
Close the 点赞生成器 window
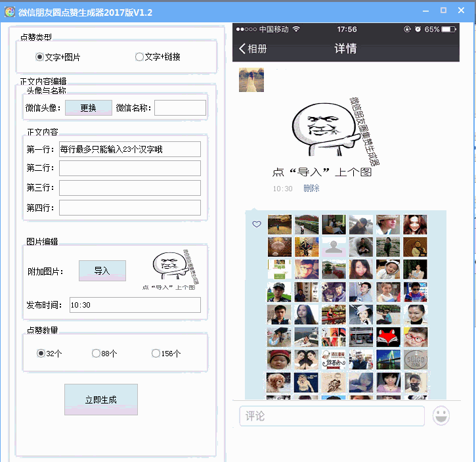461,11
